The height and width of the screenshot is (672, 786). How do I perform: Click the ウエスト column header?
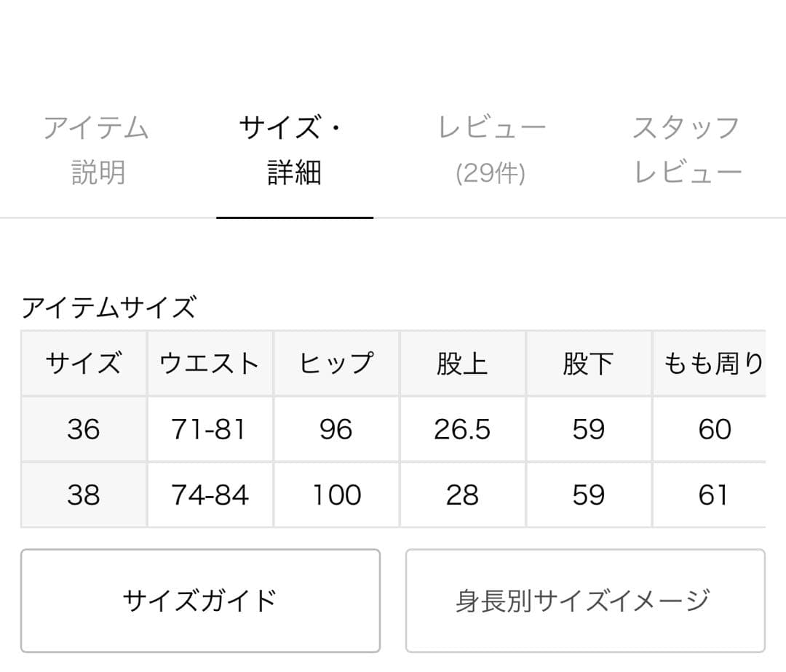pyautogui.click(x=209, y=363)
